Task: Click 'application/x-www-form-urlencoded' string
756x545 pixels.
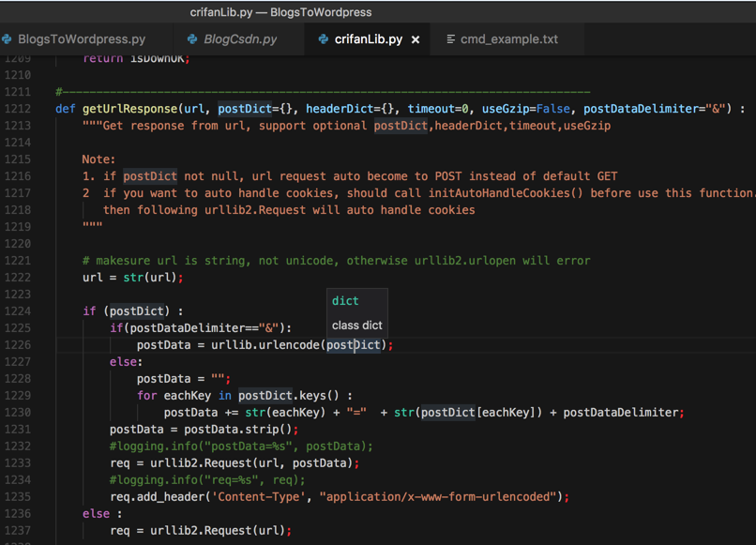Action: (438, 497)
